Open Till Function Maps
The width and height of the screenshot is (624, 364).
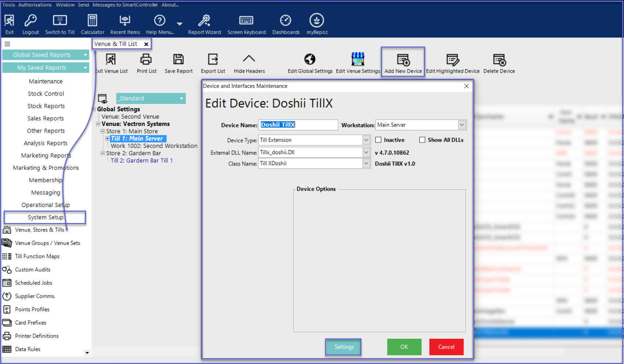point(37,256)
